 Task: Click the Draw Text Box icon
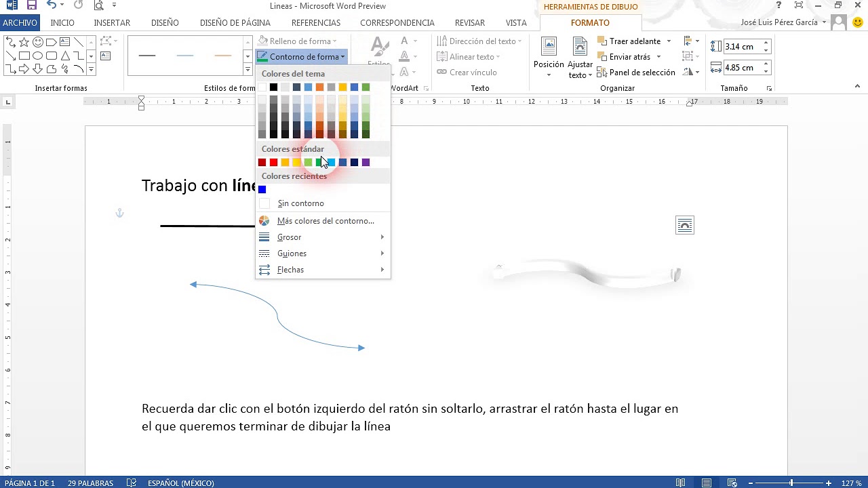[x=106, y=56]
